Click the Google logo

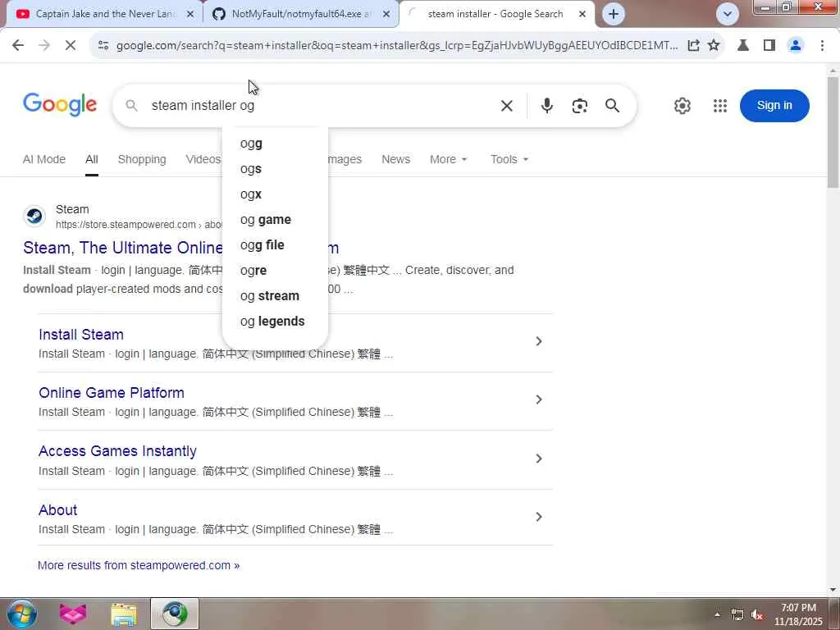60,105
